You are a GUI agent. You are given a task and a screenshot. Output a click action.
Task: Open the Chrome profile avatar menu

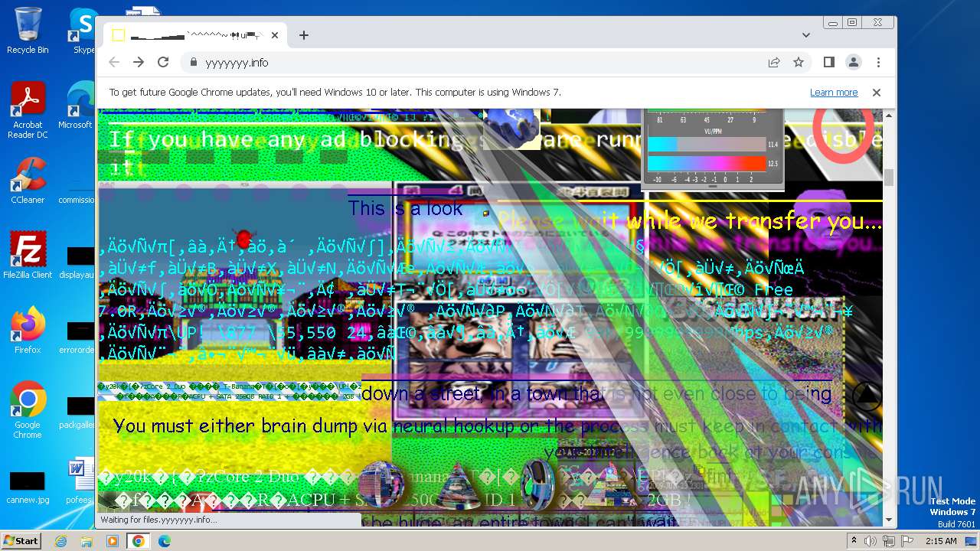click(x=853, y=62)
